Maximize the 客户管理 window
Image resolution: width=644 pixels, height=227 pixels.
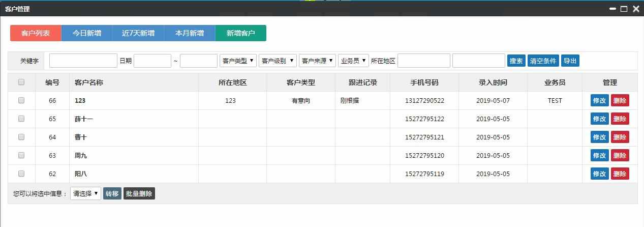tap(624, 9)
